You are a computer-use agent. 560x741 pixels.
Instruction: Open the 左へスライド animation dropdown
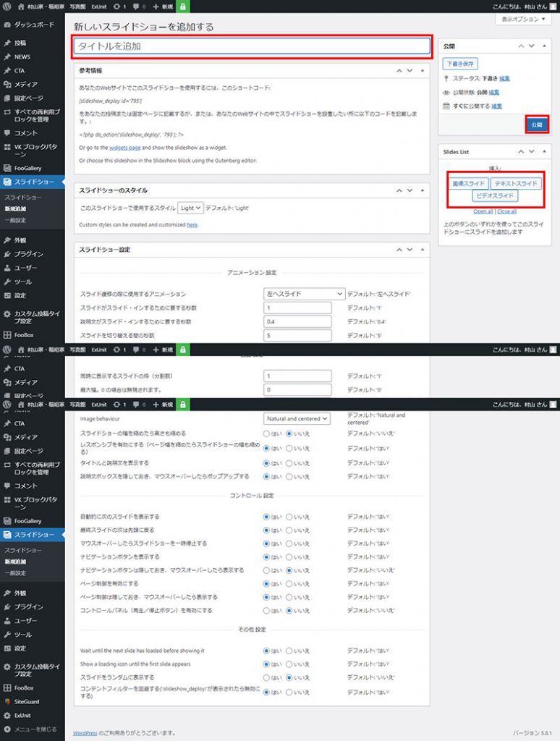coord(303,294)
